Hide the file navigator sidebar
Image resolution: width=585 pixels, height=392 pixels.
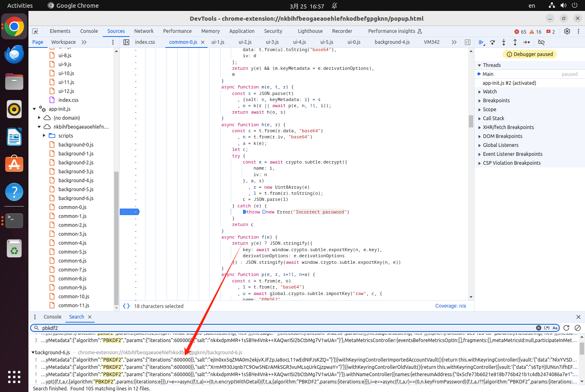[126, 42]
